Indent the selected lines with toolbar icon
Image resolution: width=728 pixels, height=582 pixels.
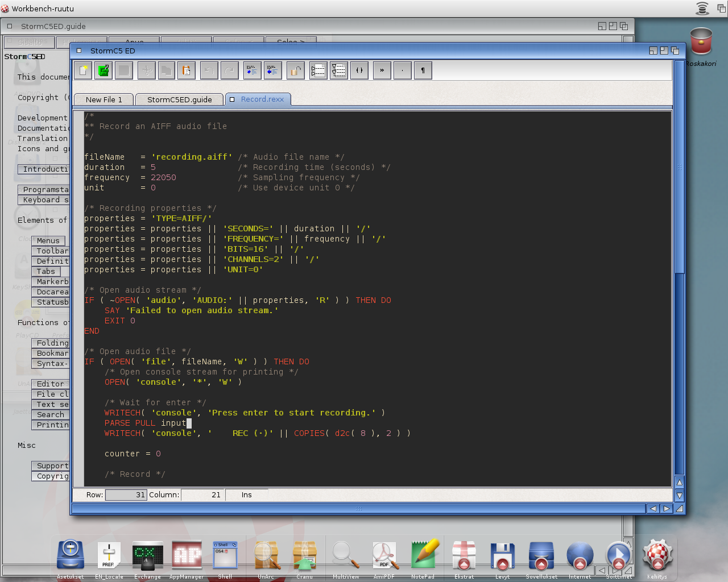[x=252, y=70]
